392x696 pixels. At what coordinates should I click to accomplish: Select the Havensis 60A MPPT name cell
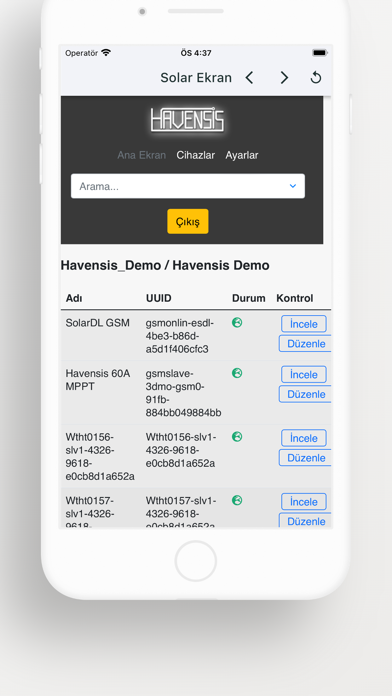click(98, 380)
